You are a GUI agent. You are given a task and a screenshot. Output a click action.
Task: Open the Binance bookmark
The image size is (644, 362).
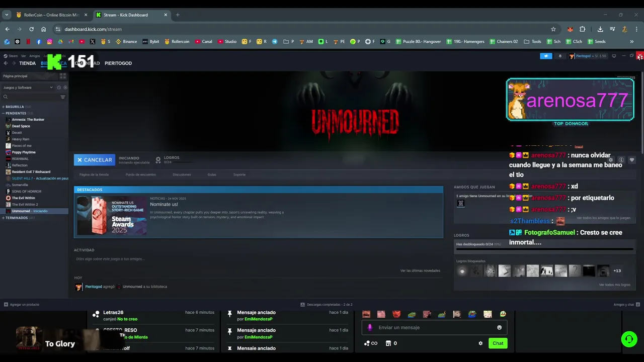126,41
